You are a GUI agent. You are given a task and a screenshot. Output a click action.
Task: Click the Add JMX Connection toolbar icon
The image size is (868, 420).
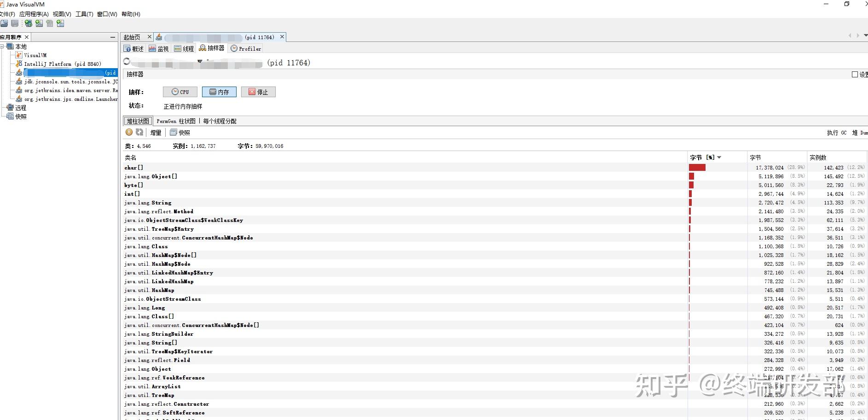point(39,23)
